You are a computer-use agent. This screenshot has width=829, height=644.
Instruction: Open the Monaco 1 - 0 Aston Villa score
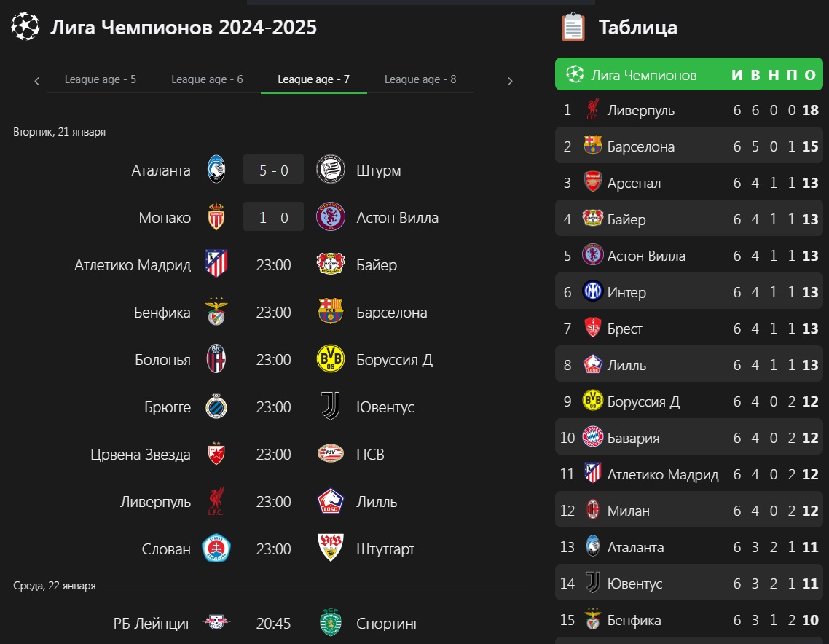(273, 218)
